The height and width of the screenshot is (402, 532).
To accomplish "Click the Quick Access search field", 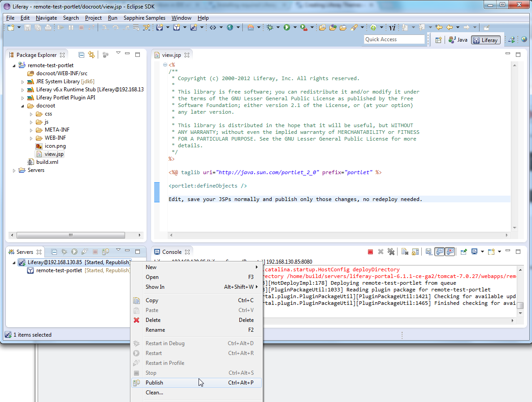I will 394,39.
